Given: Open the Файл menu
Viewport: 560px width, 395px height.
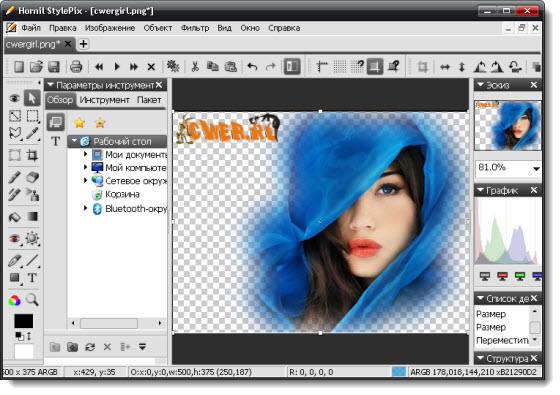Looking at the screenshot, I should 31,28.
